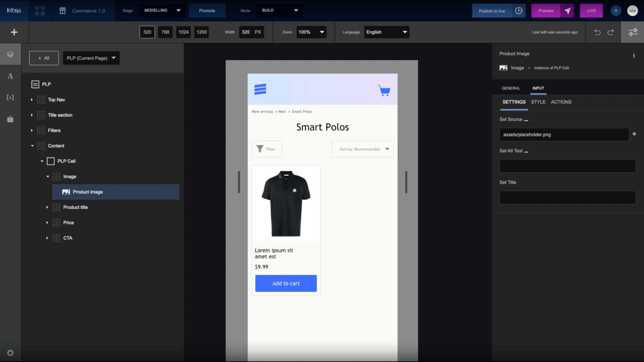Viewport: 644px width, 362px height.
Task: Click the redo arrow icon
Action: (x=611, y=32)
